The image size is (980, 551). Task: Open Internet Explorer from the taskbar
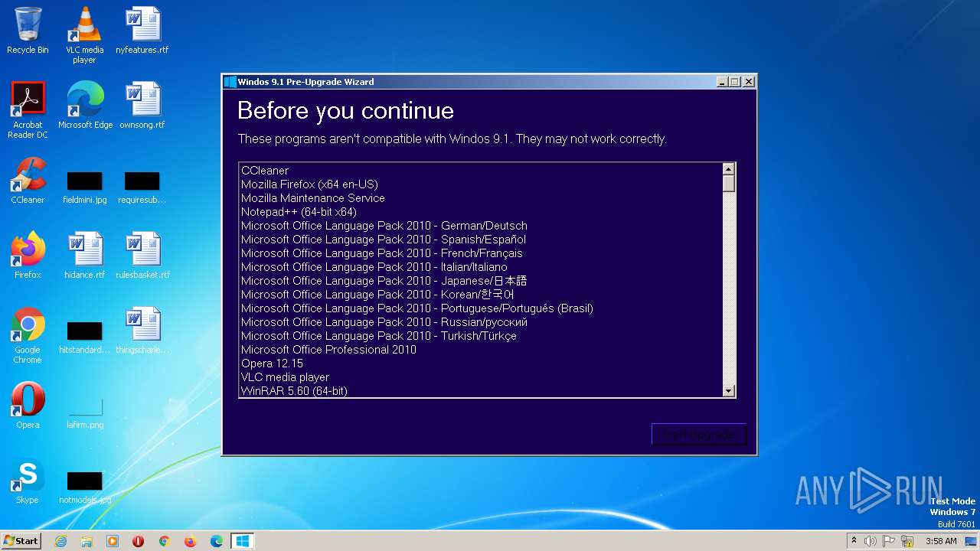(x=60, y=541)
